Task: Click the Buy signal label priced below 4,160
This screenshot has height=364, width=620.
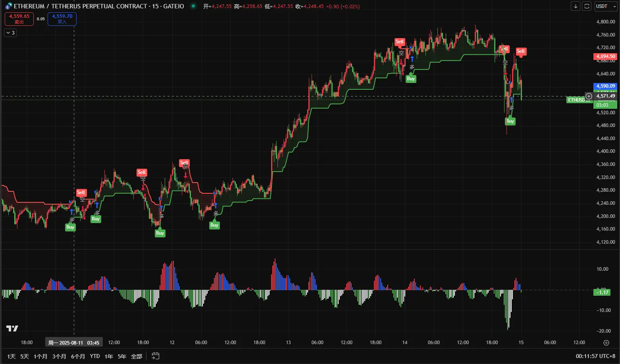Action: 160,233
